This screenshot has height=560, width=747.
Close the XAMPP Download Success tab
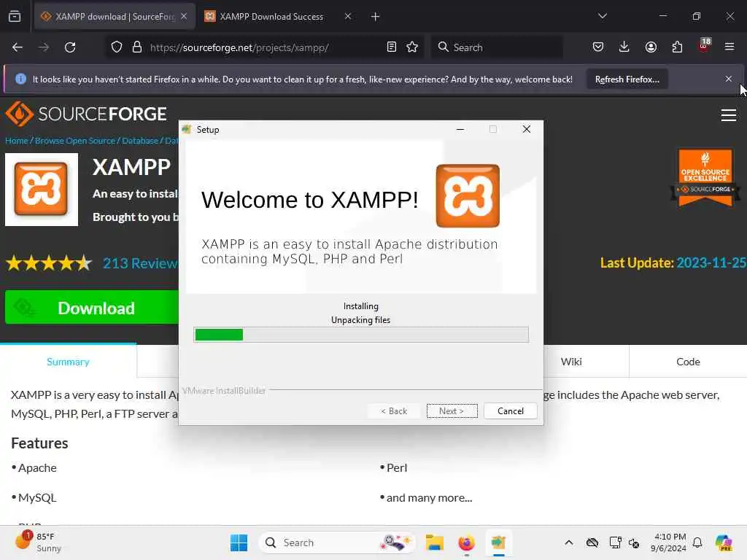[348, 17]
